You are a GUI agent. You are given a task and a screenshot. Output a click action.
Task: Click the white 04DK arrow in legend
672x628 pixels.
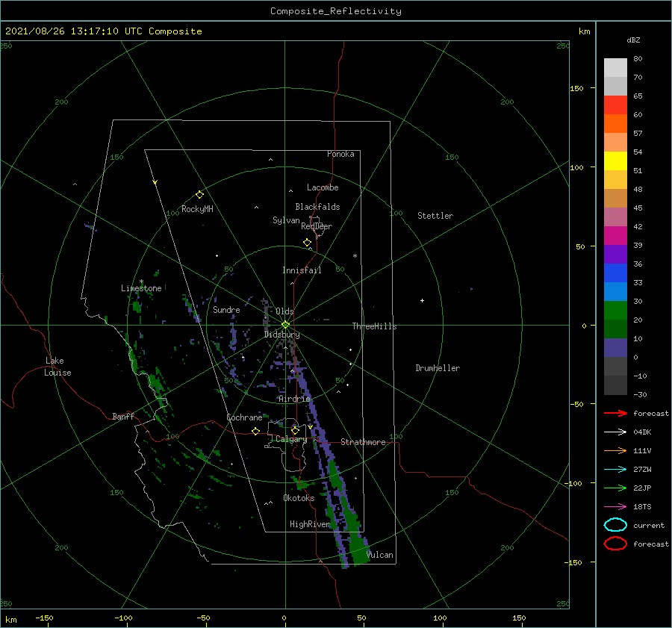pyautogui.click(x=615, y=432)
